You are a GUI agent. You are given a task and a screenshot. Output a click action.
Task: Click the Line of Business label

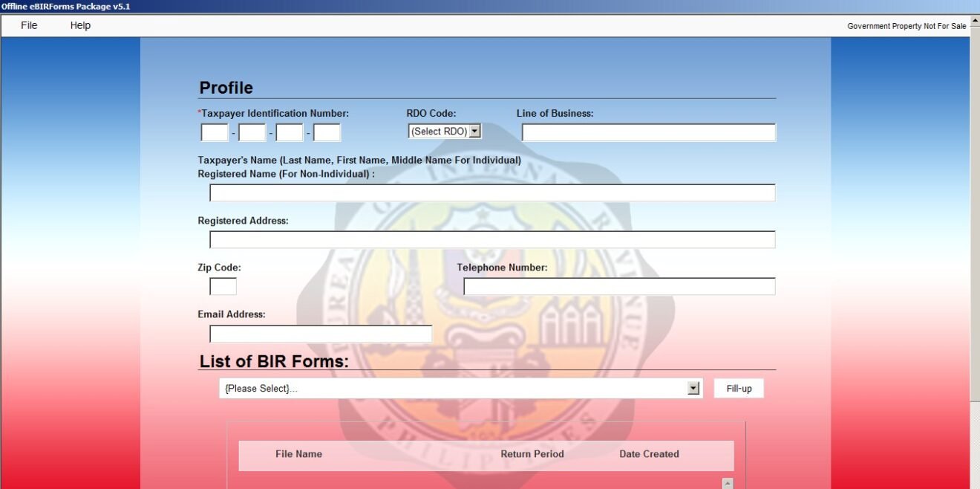pyautogui.click(x=555, y=114)
